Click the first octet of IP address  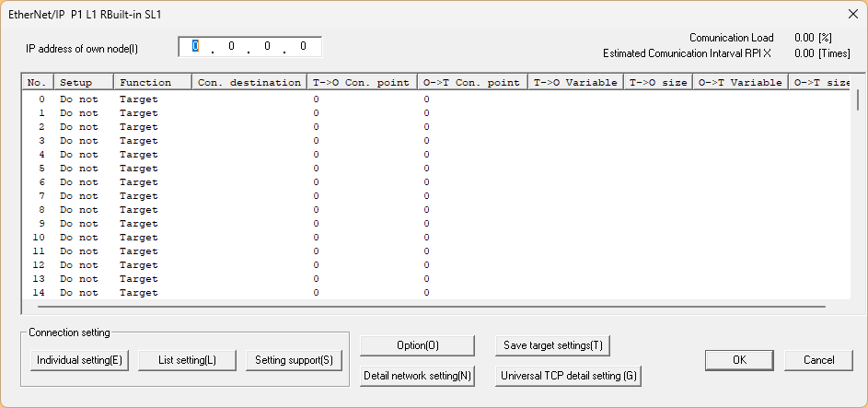pyautogui.click(x=195, y=46)
